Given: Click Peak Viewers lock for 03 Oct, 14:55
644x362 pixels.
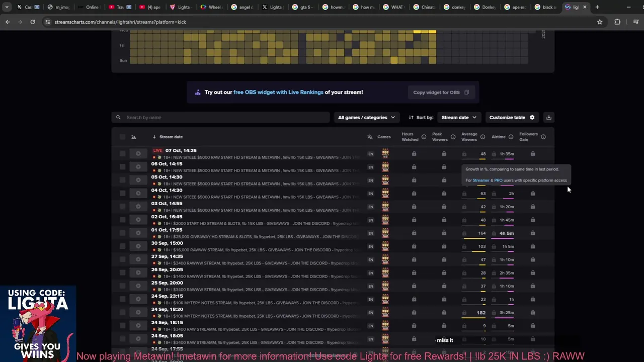Looking at the screenshot, I should 444,206.
